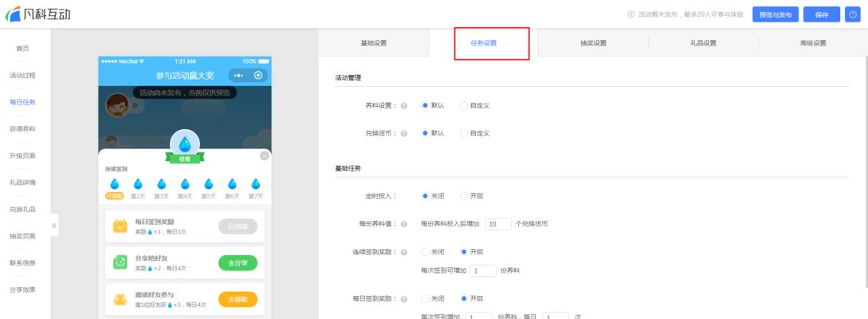This screenshot has width=868, height=319.
Task: Click the 参与活动赢大奖 title in phone preview
Action: tap(185, 75)
